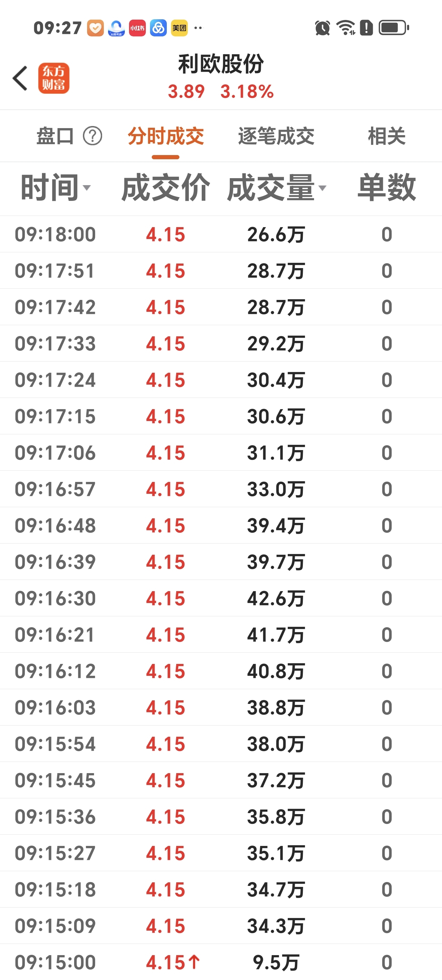Screen dimensions: 442x980
Task: Toggle the 成交量 sort arrow
Action: tap(322, 188)
